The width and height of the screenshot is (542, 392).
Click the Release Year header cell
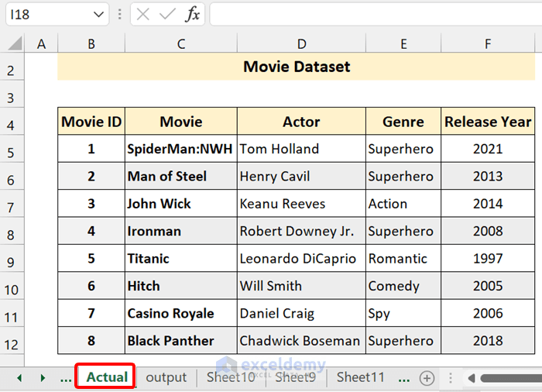pyautogui.click(x=488, y=122)
